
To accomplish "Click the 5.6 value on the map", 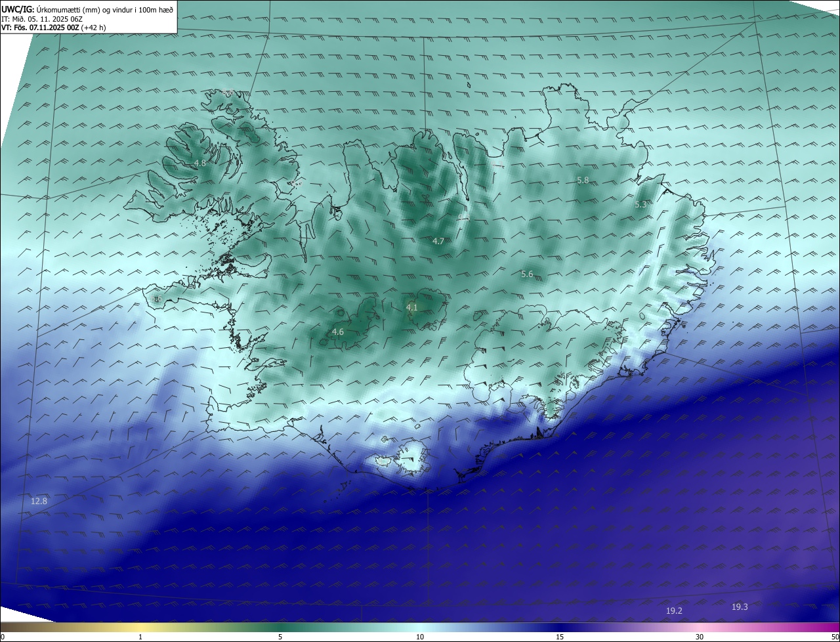I will 527,274.
